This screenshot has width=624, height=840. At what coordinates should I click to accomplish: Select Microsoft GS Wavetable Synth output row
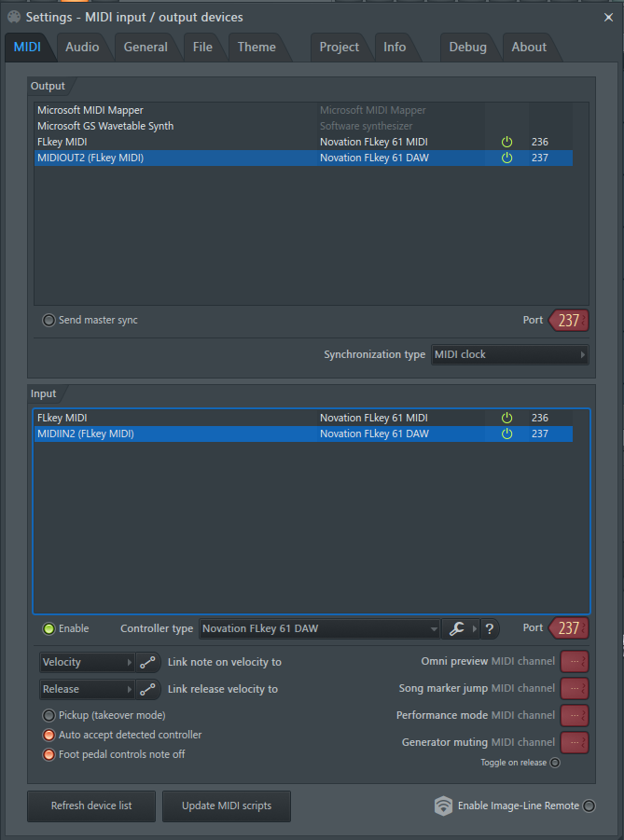point(303,126)
